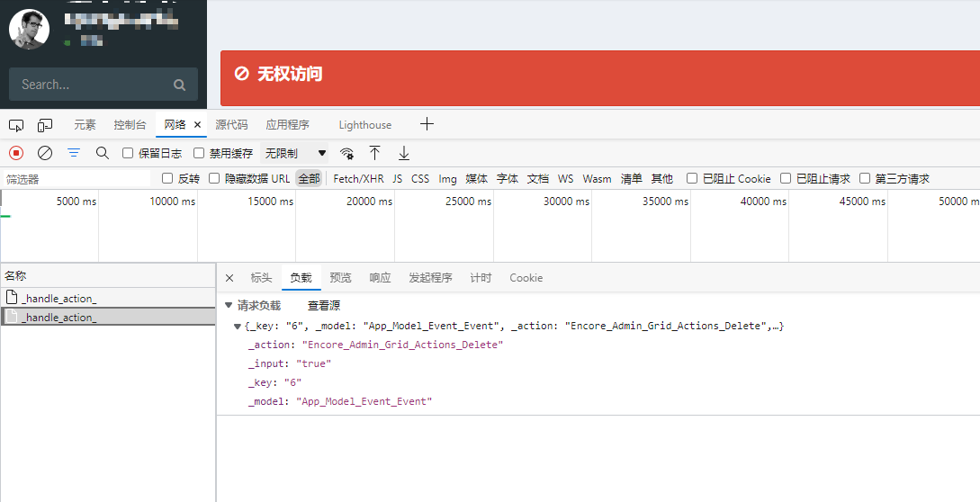Open the Lighthouse tab
The height and width of the screenshot is (502, 980).
(365, 125)
